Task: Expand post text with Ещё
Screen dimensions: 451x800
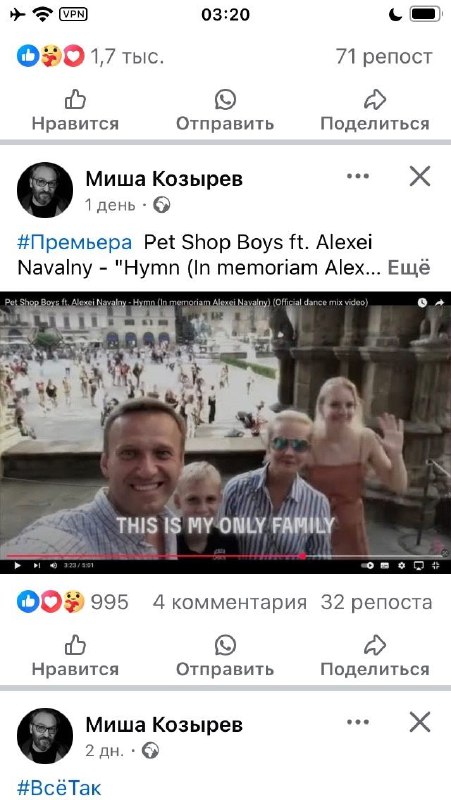Action: click(409, 268)
